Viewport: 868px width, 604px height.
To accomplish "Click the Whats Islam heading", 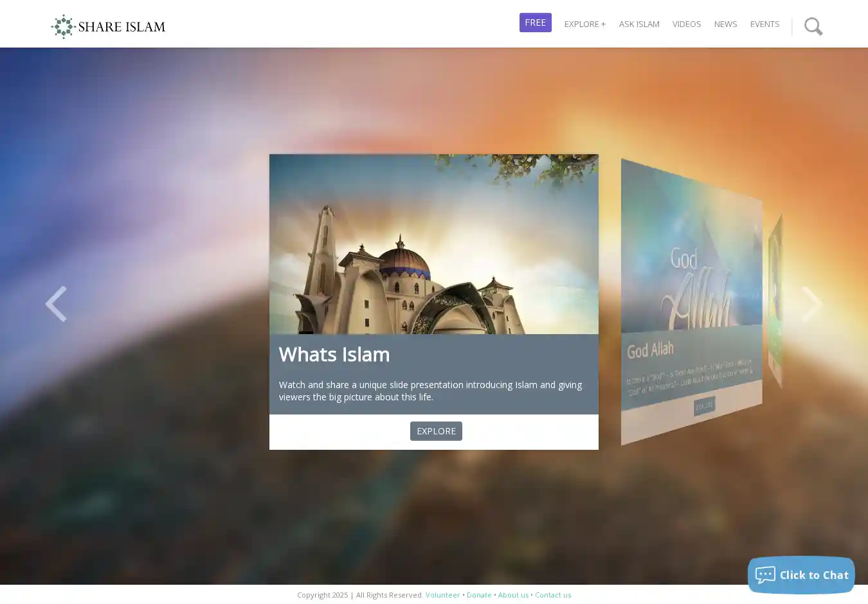I will coord(334,354).
